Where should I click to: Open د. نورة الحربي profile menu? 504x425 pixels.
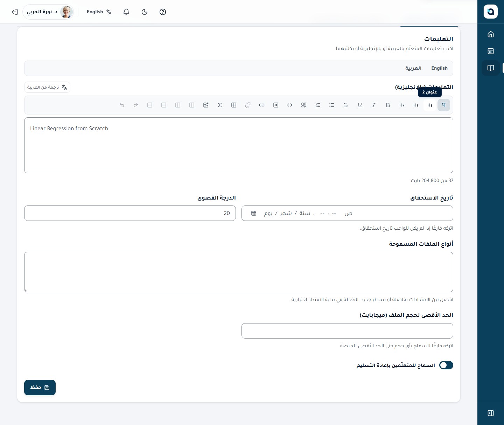(x=48, y=12)
